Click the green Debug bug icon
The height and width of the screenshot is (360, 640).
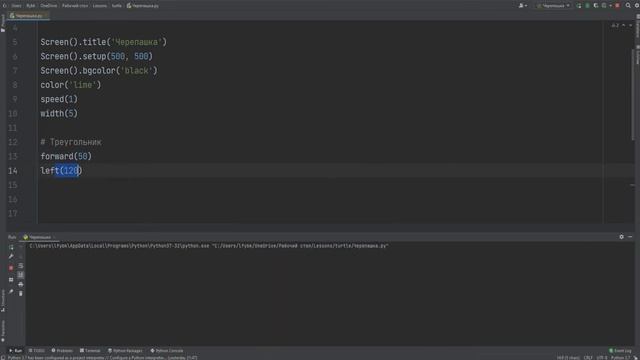point(587,6)
